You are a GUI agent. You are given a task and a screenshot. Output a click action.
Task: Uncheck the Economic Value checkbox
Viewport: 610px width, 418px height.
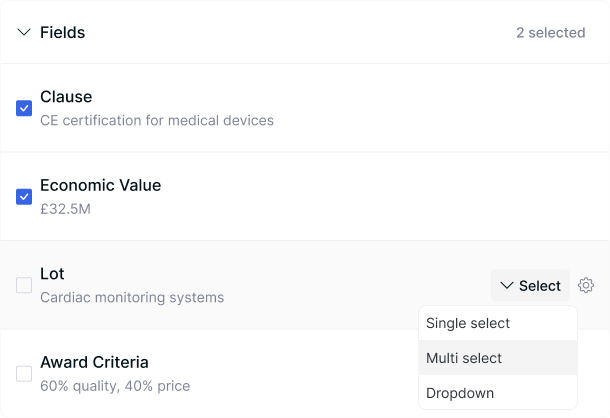tap(24, 197)
